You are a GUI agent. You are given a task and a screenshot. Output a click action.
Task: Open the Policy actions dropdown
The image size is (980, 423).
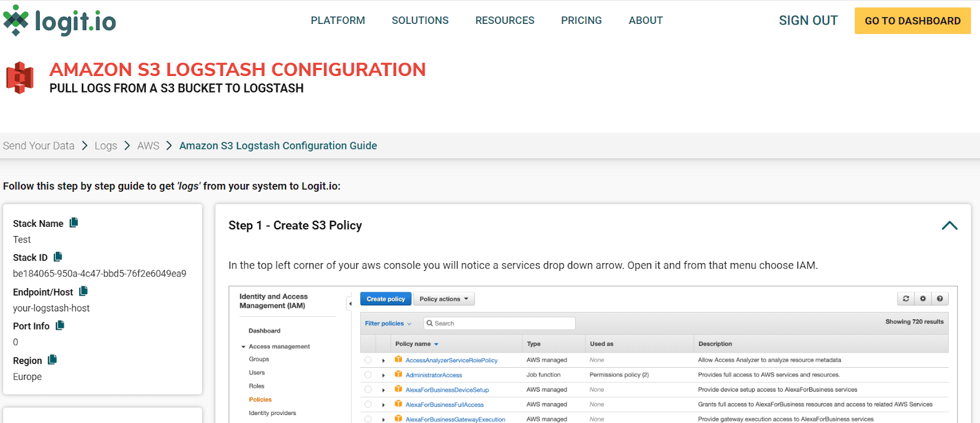(x=444, y=299)
